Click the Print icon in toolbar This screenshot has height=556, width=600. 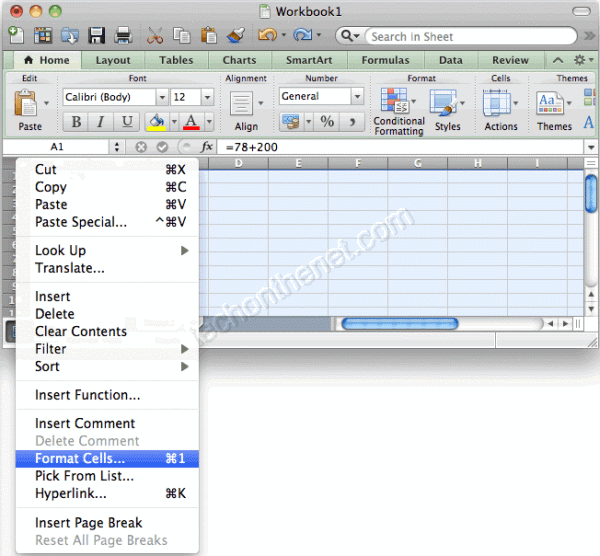click(122, 36)
